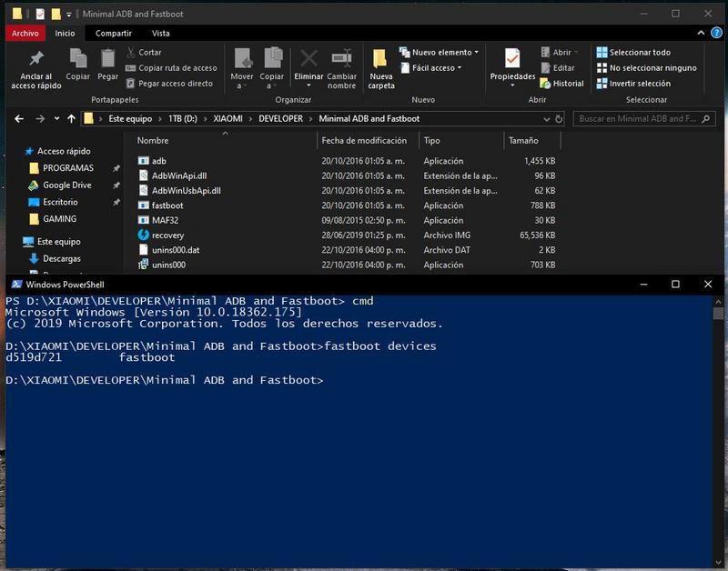The width and height of the screenshot is (728, 571).
Task: Click XIAOMI breadcrumb in address bar
Action: point(228,119)
